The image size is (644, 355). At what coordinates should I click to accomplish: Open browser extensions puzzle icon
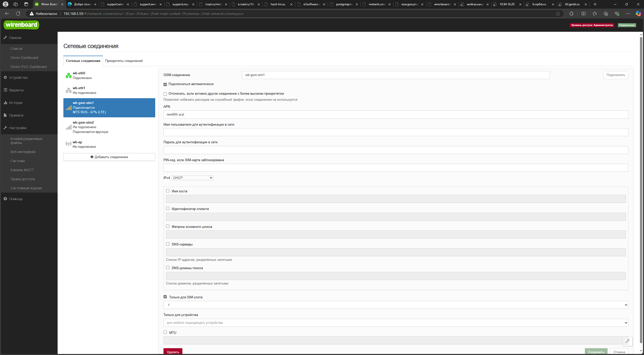tap(571, 14)
